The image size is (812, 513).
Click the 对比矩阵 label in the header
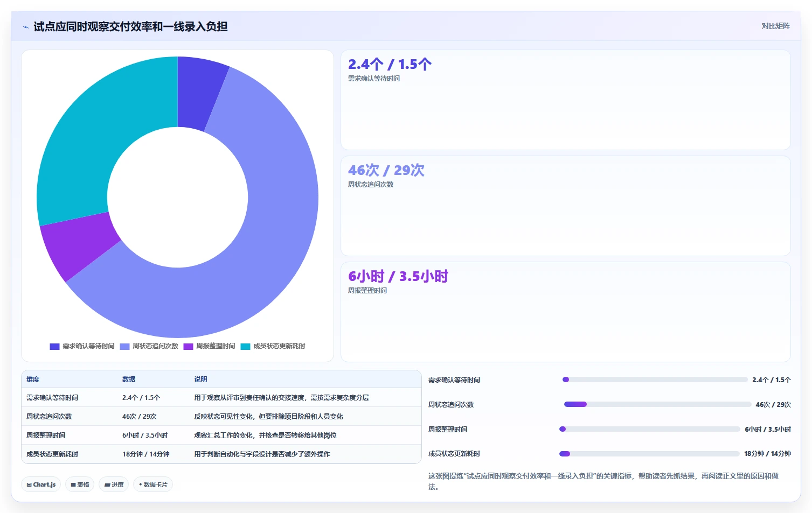coord(775,26)
